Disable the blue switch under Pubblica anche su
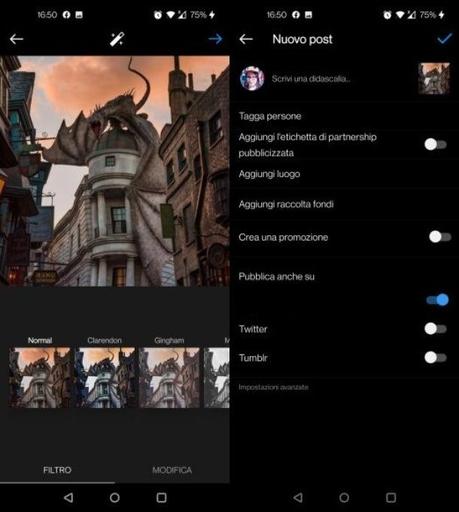Image resolution: width=459 pixels, height=512 pixels. coord(437,300)
